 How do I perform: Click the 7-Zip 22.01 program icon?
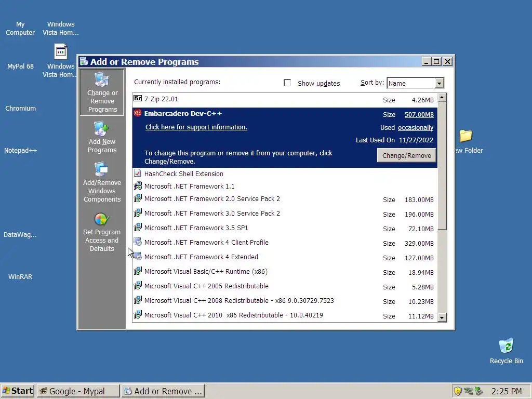(137, 99)
